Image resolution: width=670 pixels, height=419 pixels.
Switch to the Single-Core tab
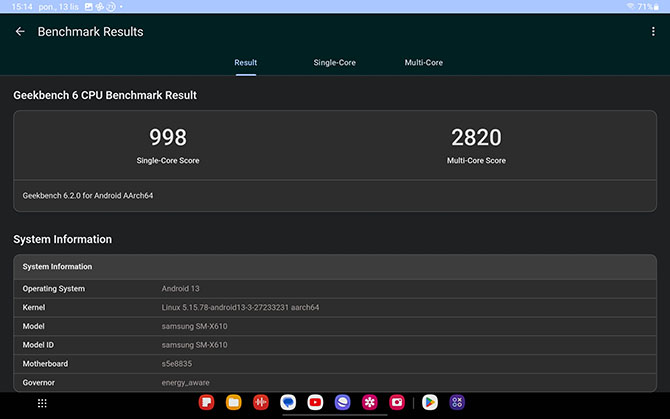pyautogui.click(x=335, y=62)
